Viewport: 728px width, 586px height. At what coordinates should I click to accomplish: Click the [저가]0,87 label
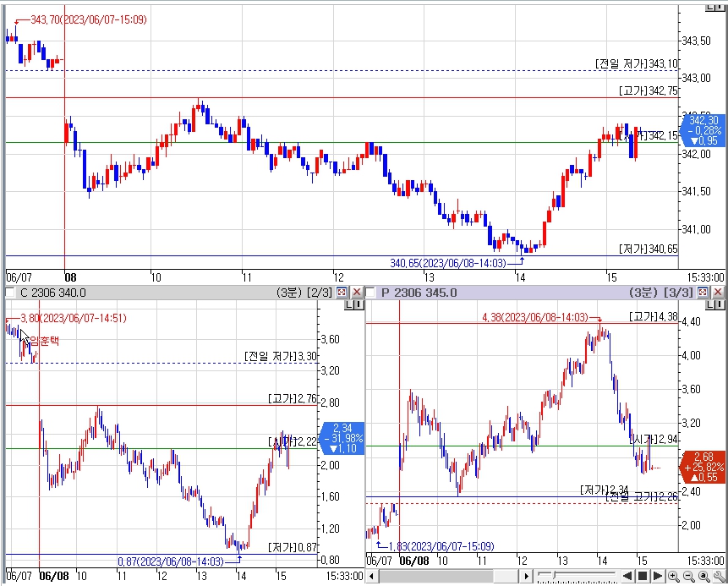[293, 547]
